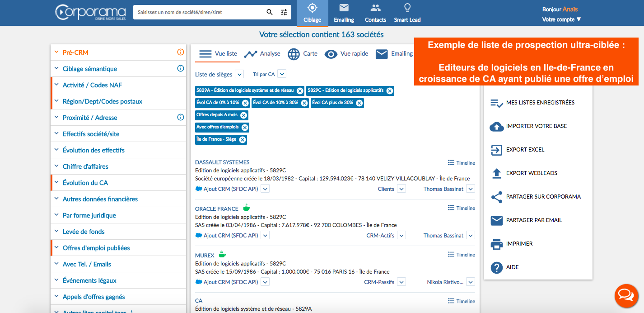Screen dimensions: 644x313
Task: Switch to the Carte view tab
Action: click(x=303, y=54)
